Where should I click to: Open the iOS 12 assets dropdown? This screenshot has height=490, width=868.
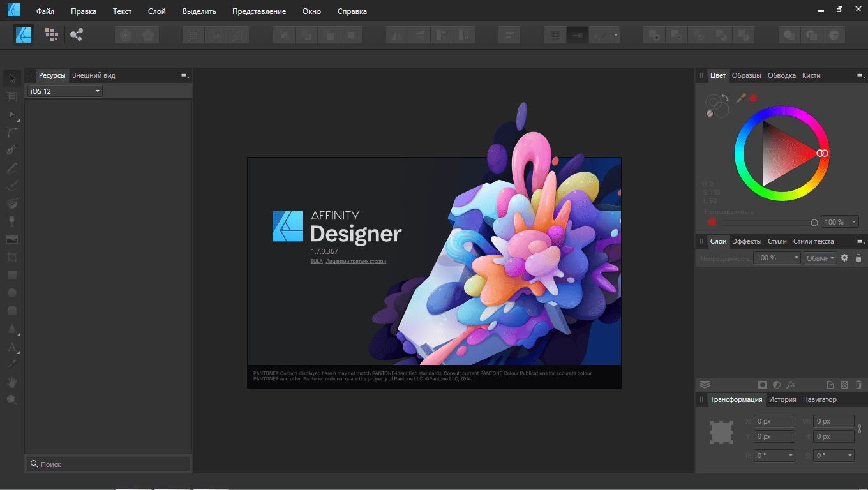[65, 91]
